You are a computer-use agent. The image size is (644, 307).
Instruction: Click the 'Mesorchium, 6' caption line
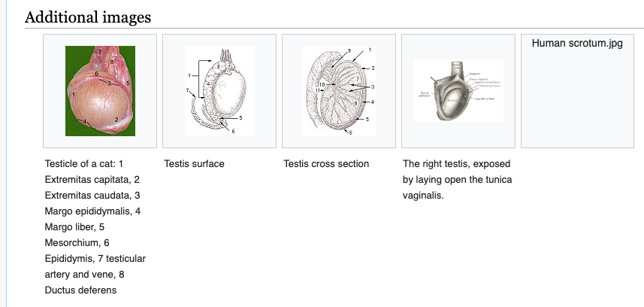pos(77,243)
